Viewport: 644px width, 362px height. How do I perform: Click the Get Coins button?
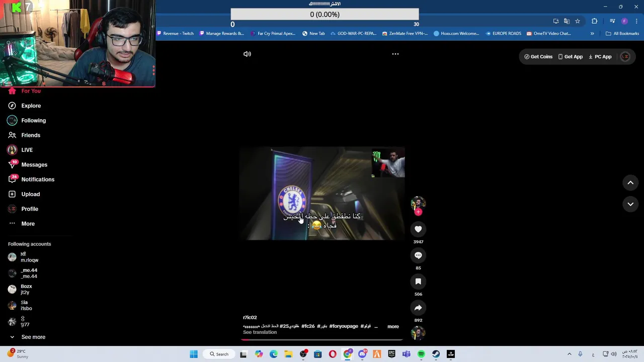tap(538, 57)
